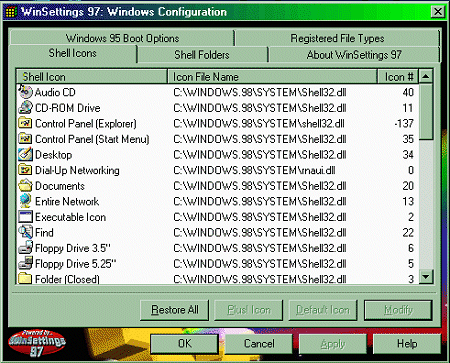
Task: Click the list scrollbar up arrow
Action: 426,77
